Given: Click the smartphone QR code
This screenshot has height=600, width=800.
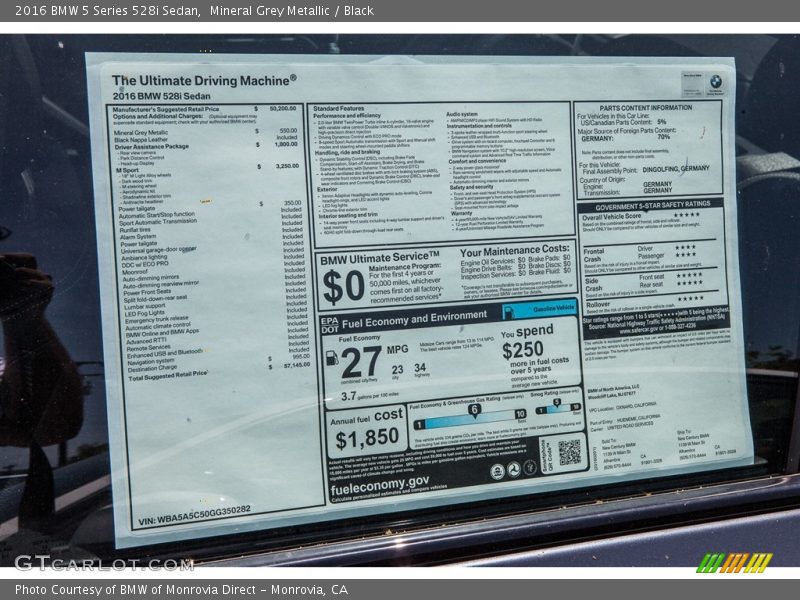Looking at the screenshot, I should (569, 452).
